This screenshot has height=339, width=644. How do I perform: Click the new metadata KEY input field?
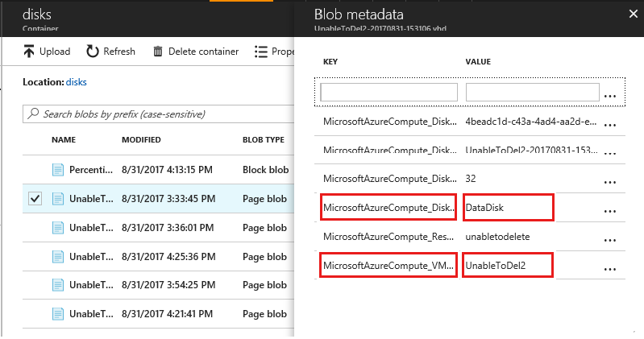point(389,92)
